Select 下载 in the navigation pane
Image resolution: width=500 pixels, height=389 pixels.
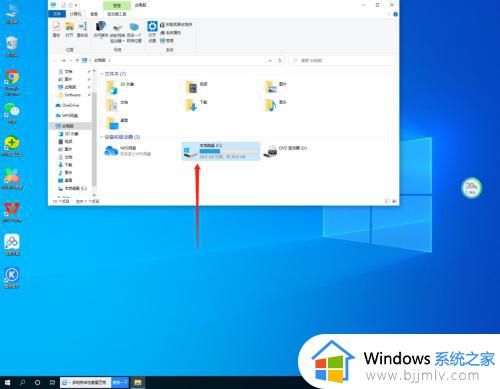click(65, 165)
